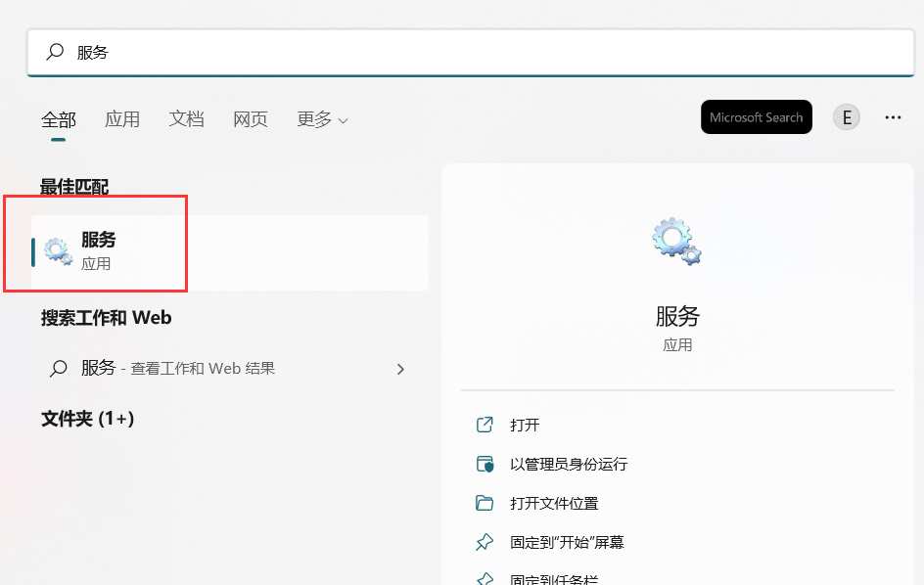Click the 最佳匹配 heading

pyautogui.click(x=74, y=187)
